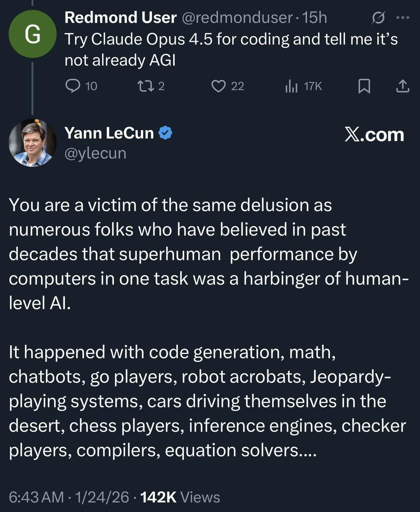Click the X.com logo
Image resolution: width=420 pixels, height=512 pixels.
click(x=374, y=134)
